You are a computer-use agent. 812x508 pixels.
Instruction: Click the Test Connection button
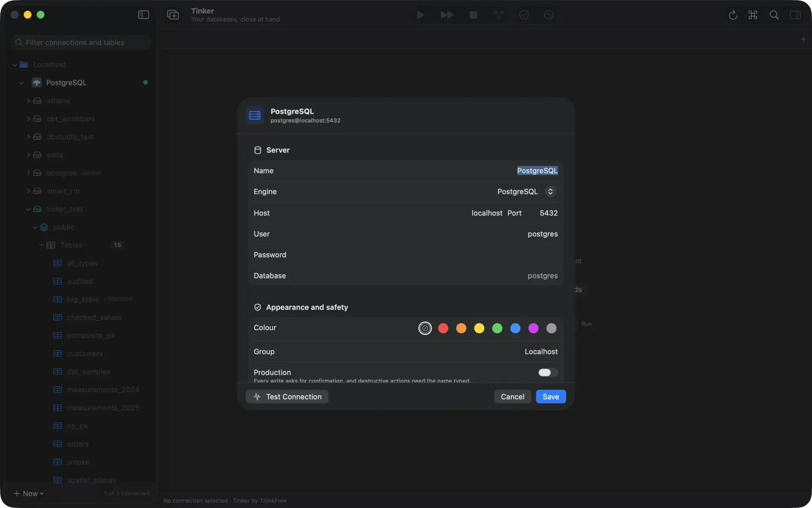point(287,397)
